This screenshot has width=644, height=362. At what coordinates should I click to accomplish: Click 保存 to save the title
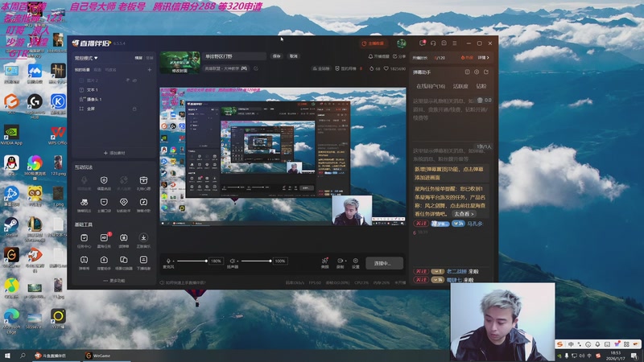[x=276, y=56]
